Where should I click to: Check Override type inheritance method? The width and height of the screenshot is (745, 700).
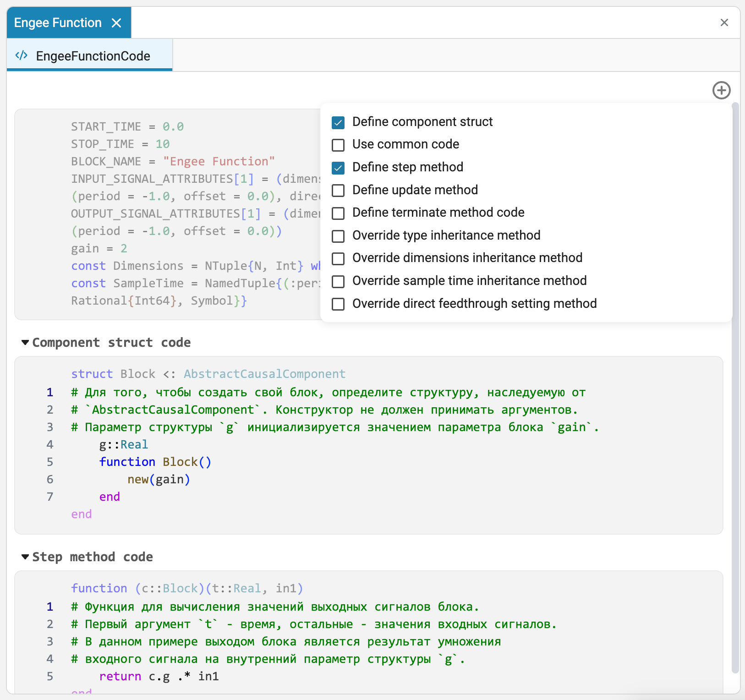pos(338,236)
